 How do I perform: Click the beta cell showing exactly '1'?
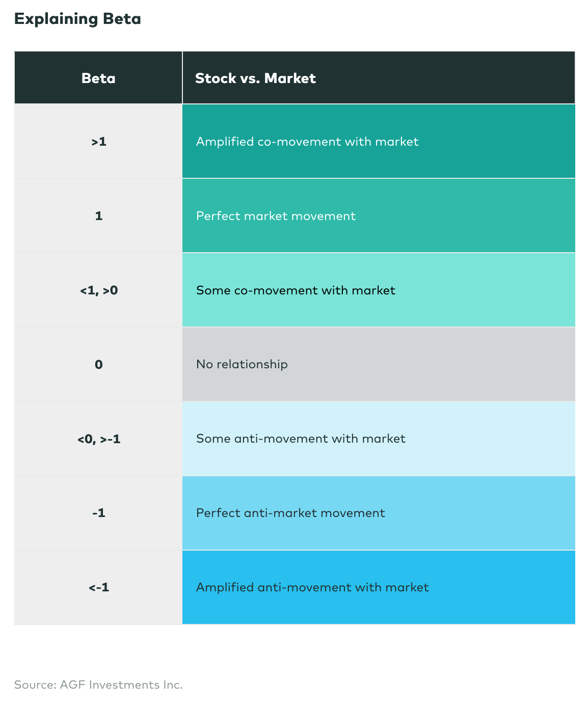tap(99, 216)
